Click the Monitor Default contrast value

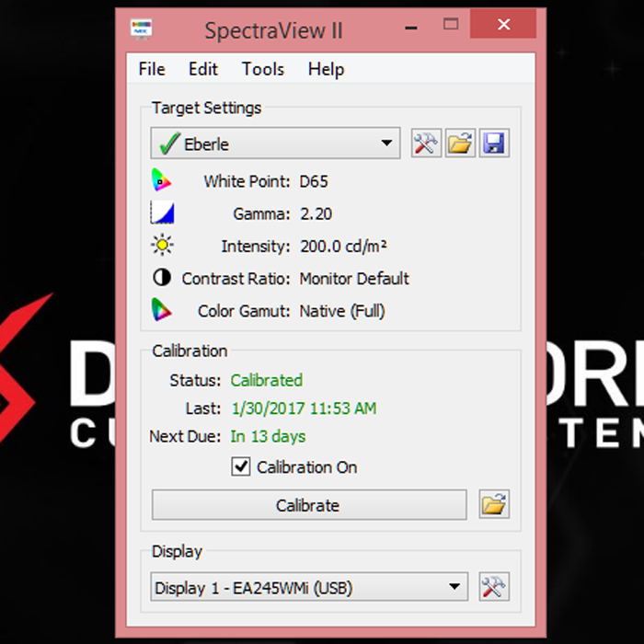tap(354, 279)
